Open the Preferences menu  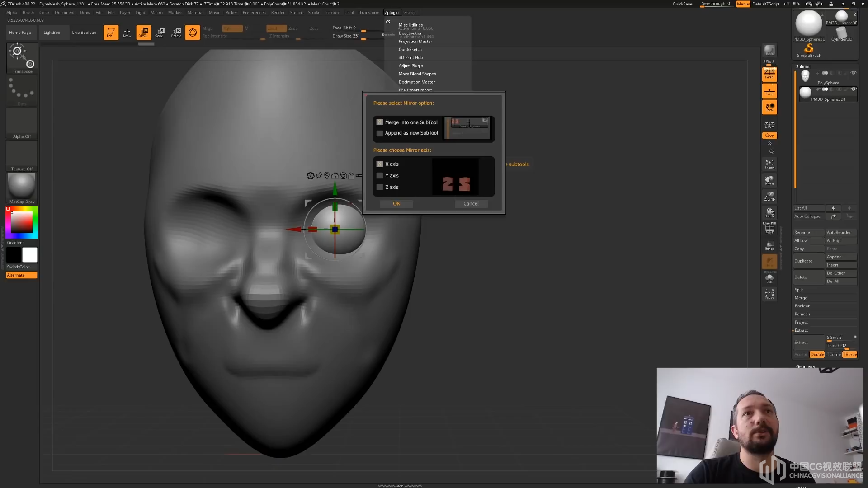click(254, 12)
